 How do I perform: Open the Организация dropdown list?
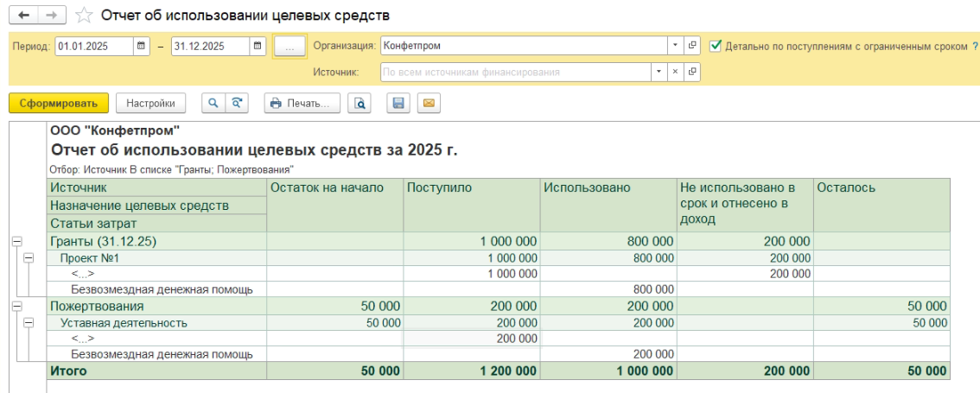click(675, 46)
